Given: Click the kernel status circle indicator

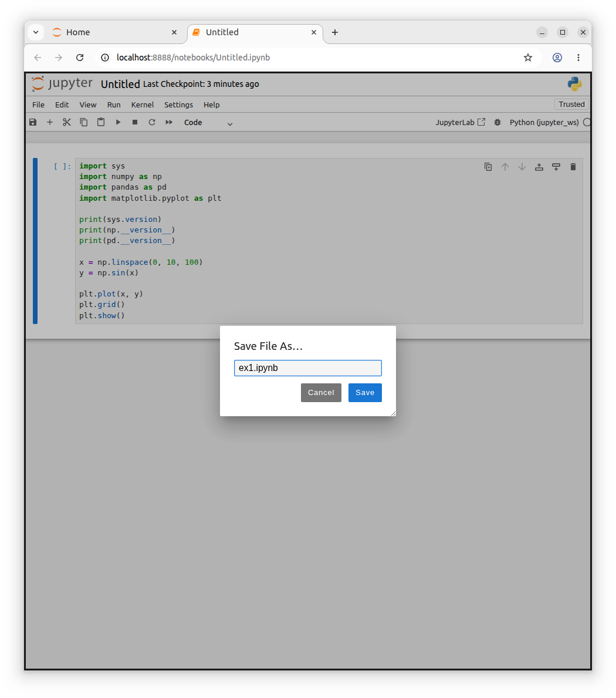Looking at the screenshot, I should tap(587, 122).
